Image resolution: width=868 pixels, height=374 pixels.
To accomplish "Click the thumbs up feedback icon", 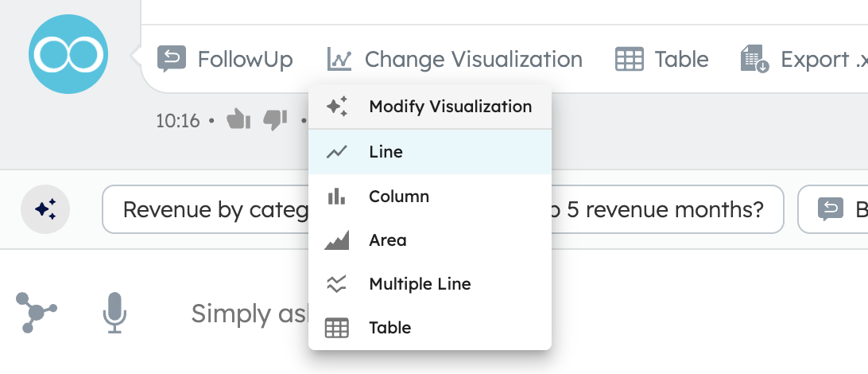I will [x=238, y=119].
